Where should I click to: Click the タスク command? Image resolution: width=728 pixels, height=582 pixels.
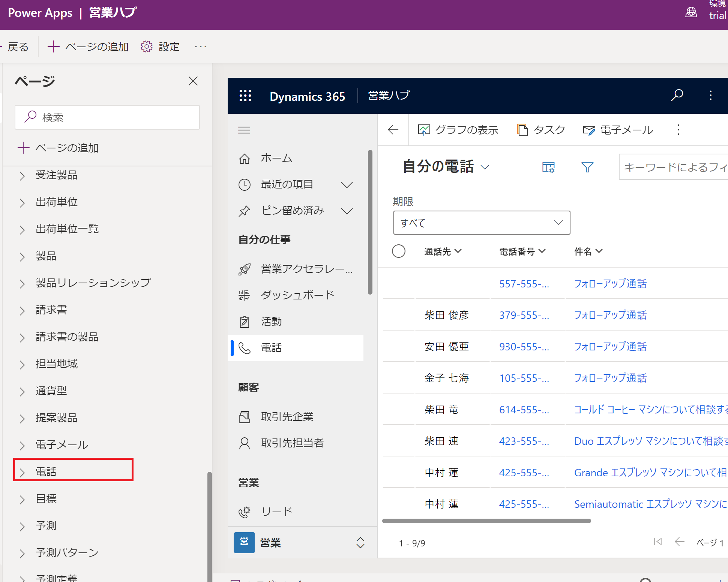[x=541, y=130]
